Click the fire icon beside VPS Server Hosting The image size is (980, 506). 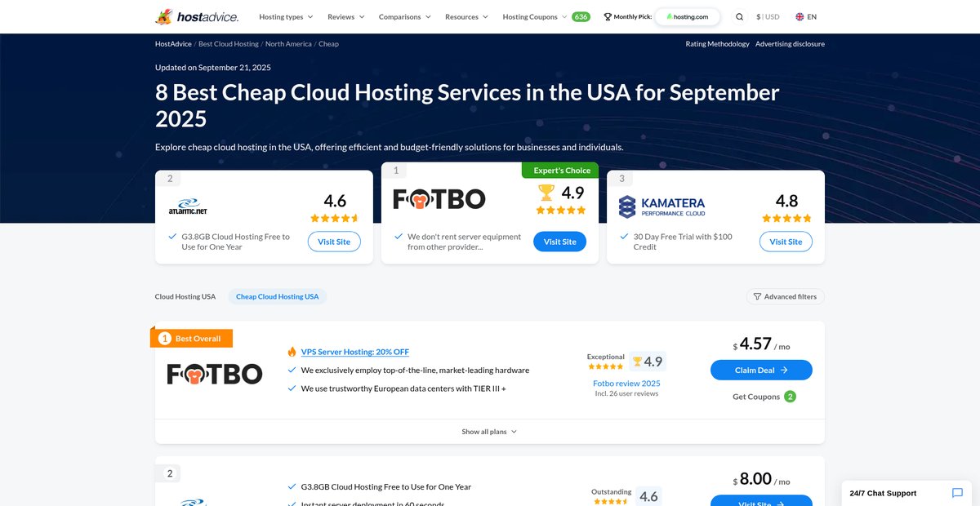292,352
